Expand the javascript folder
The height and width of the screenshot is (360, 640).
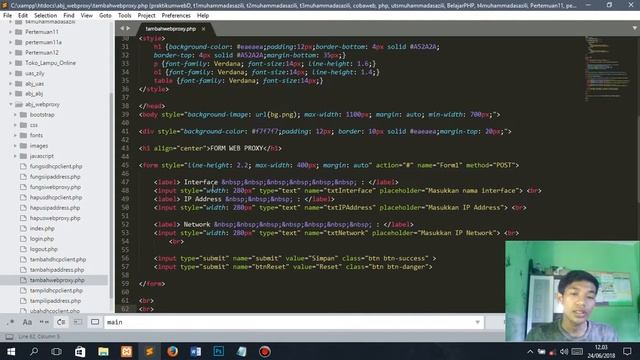pos(15,156)
